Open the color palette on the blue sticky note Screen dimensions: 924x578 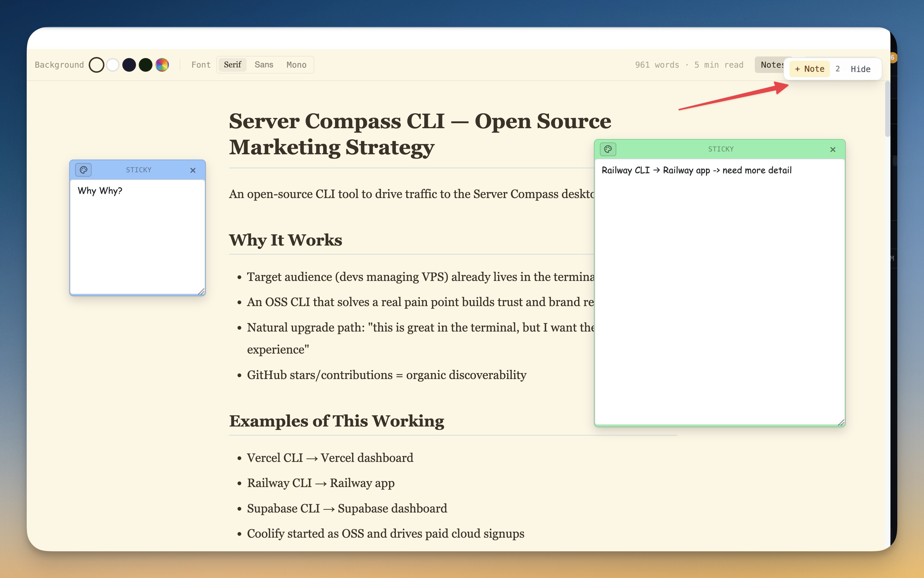coord(83,170)
